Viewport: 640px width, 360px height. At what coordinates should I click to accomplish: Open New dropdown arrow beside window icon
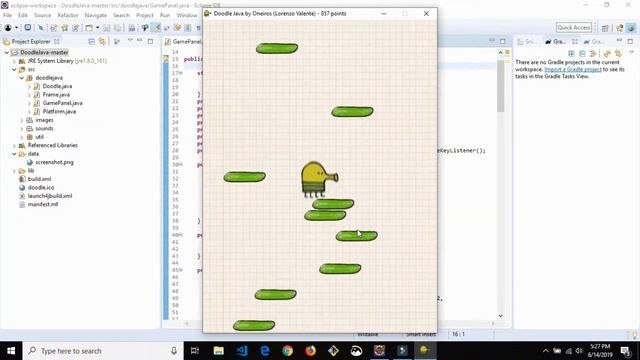click(98, 28)
